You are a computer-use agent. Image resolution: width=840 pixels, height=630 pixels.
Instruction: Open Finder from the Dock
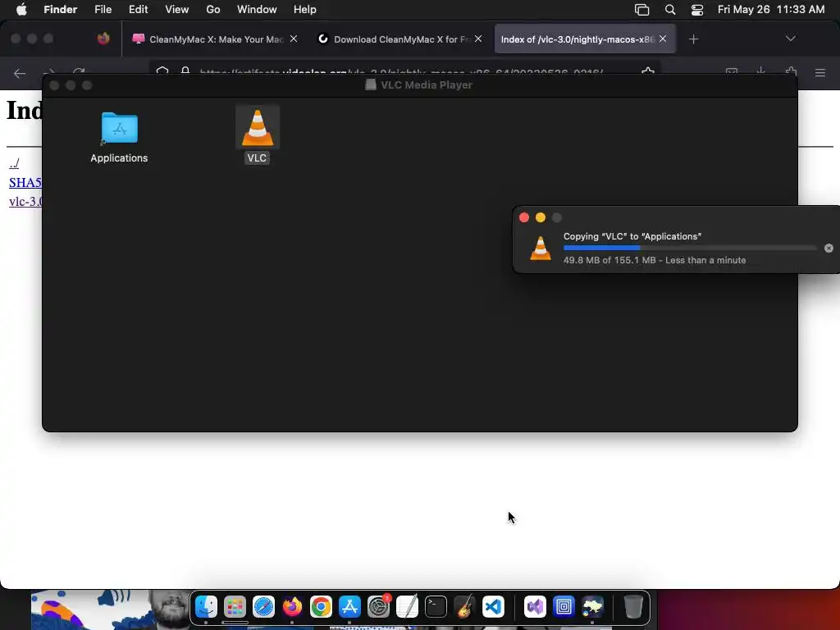206,607
